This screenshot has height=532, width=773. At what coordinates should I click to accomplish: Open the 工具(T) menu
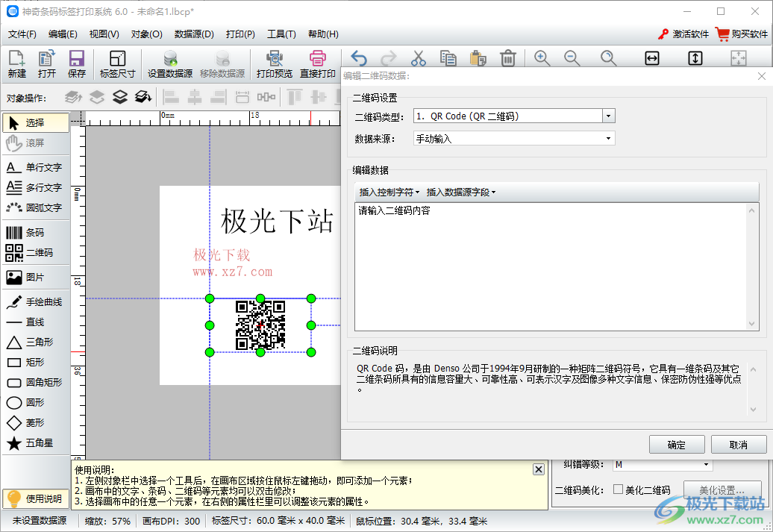point(281,34)
